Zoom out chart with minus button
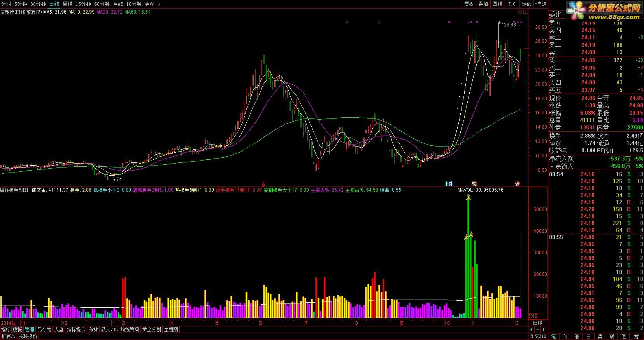 538,330
